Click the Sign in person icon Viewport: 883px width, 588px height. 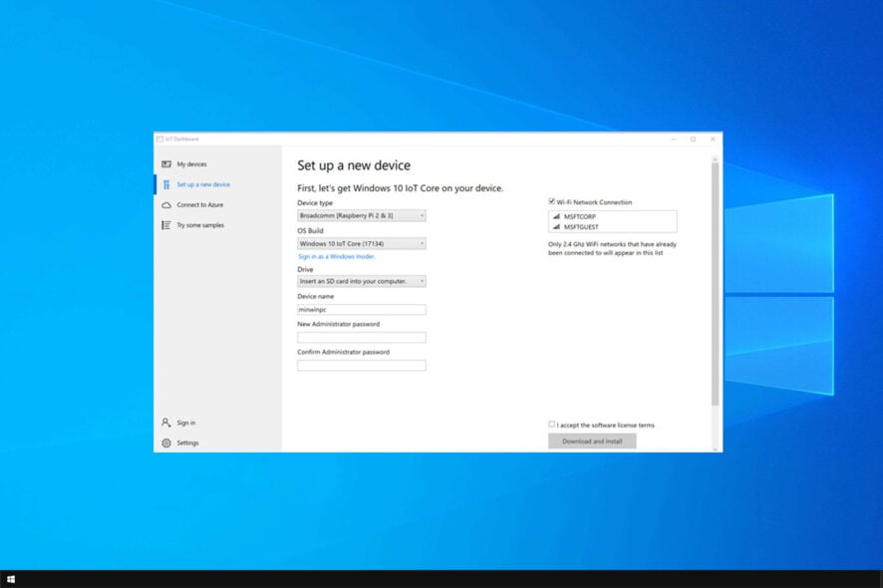pos(166,423)
